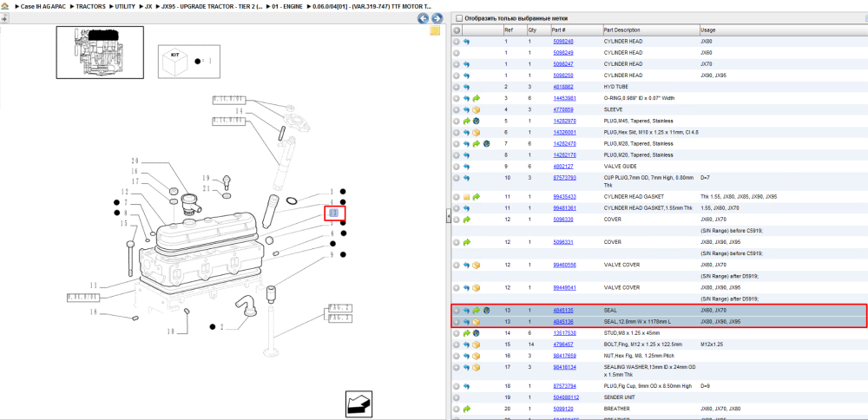Click the 'Usage' column header
The width and height of the screenshot is (868, 420).
(707, 30)
